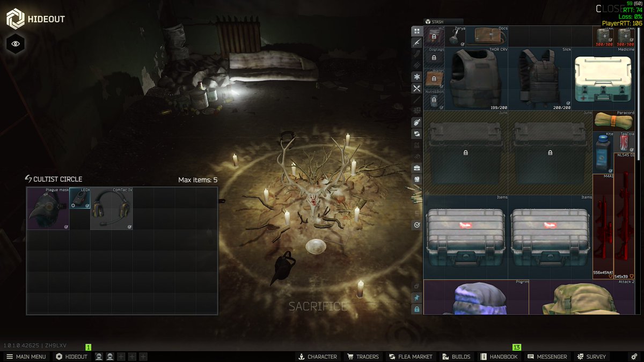Viewport: 644px width, 362px height.
Task: Filter stash by containers briefcase icon
Action: point(416,168)
